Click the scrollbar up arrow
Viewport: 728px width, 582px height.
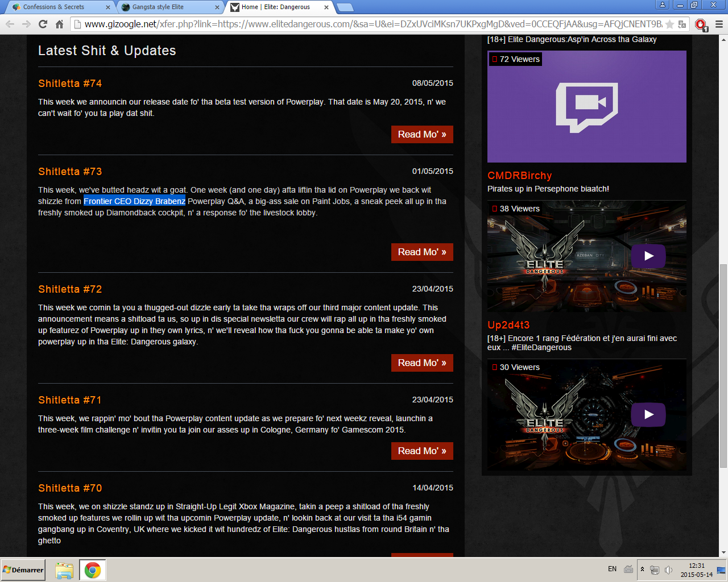pos(723,39)
